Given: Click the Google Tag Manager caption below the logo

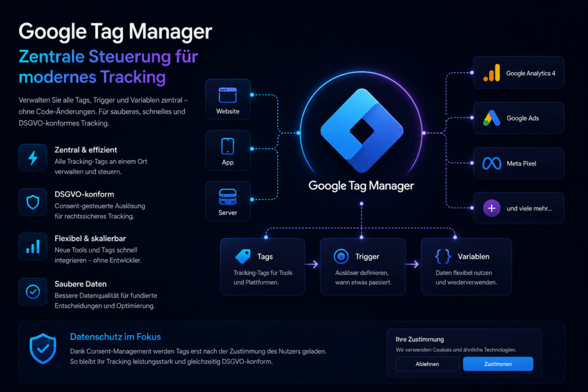Looking at the screenshot, I should point(361,185).
